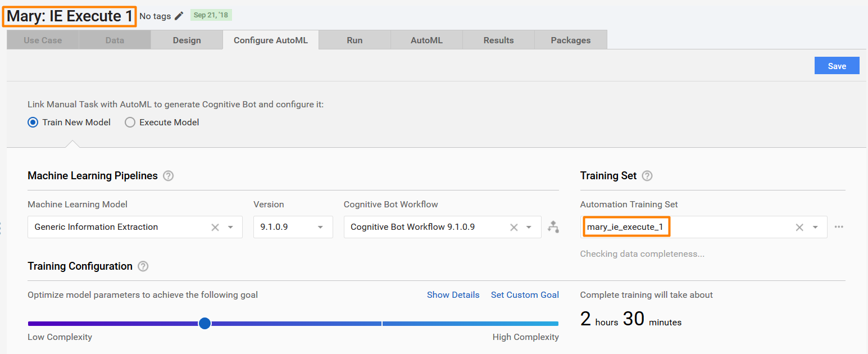Screen dimensions: 868x354
Task: Click the complexity slider handle
Action: click(204, 323)
